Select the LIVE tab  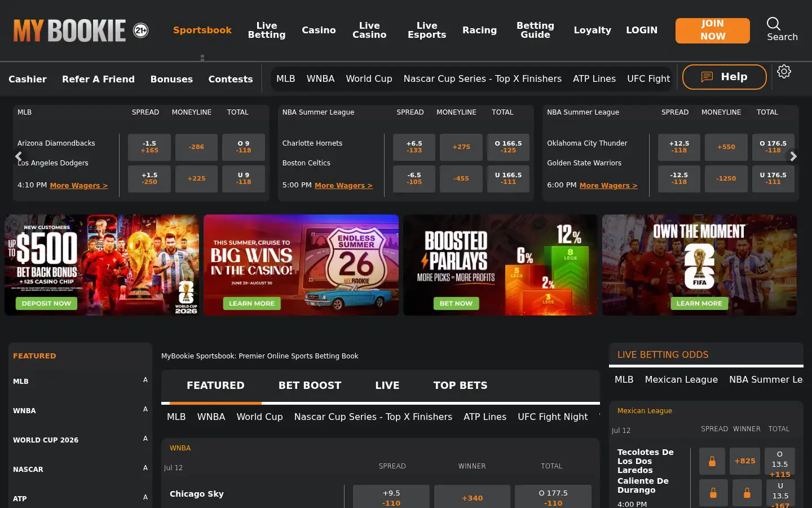coord(387,386)
